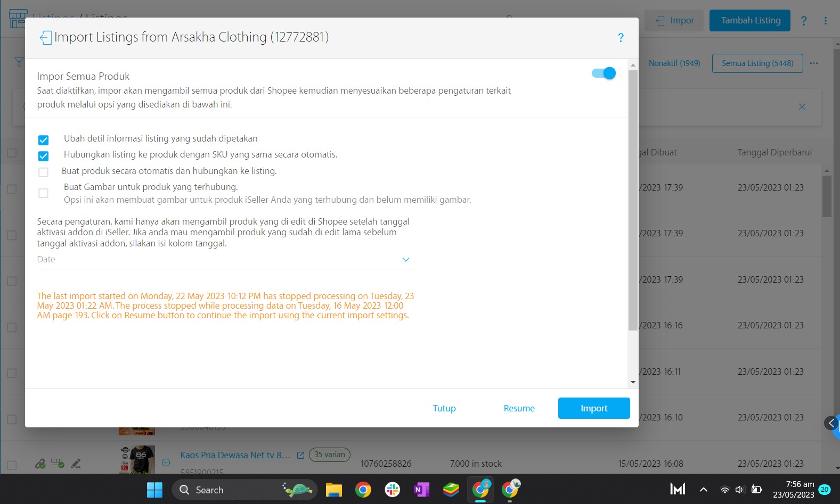
Task: Uncheck Hubungkan listing ke produk SKU checkbox
Action: [44, 156]
